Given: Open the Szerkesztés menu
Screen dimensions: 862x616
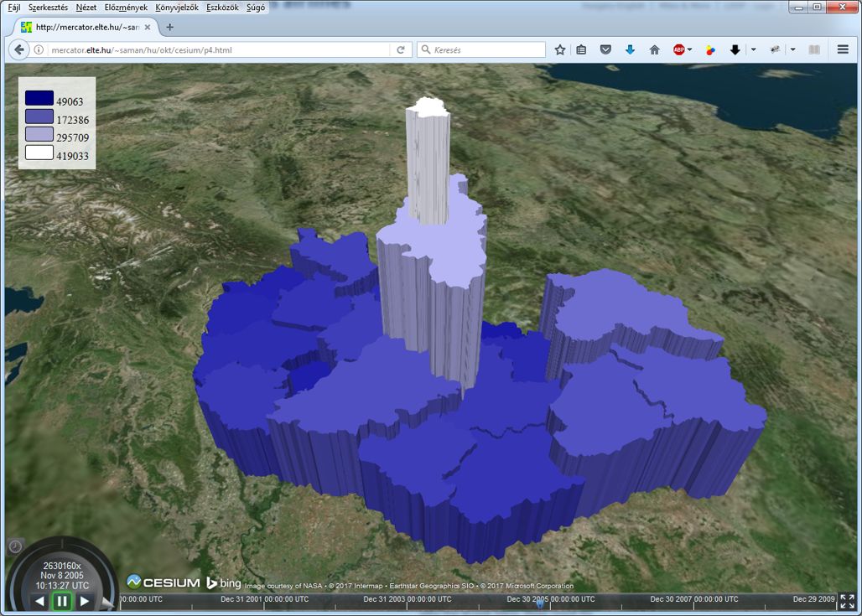Looking at the screenshot, I should [x=48, y=8].
